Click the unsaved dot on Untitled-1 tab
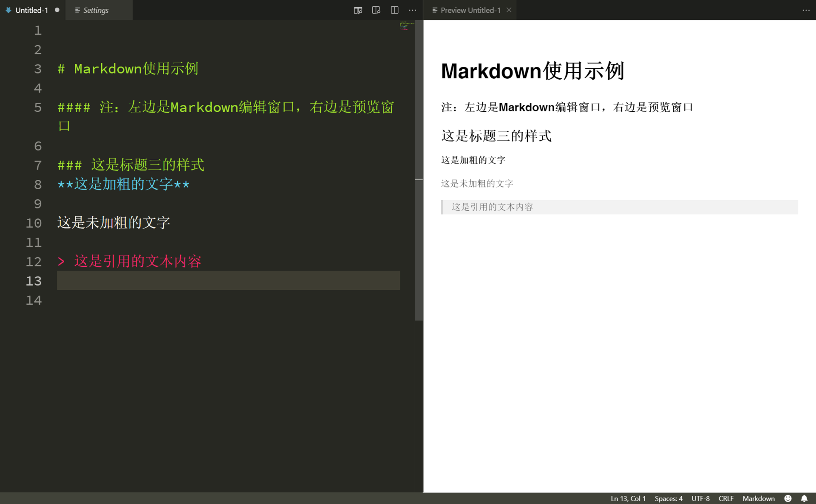Viewport: 816px width, 504px height. 57,10
